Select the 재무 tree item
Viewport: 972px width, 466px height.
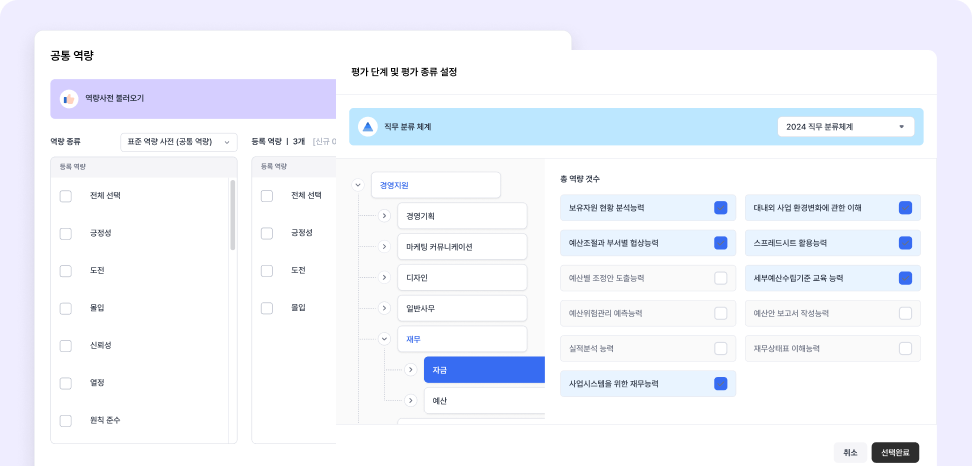click(462, 339)
